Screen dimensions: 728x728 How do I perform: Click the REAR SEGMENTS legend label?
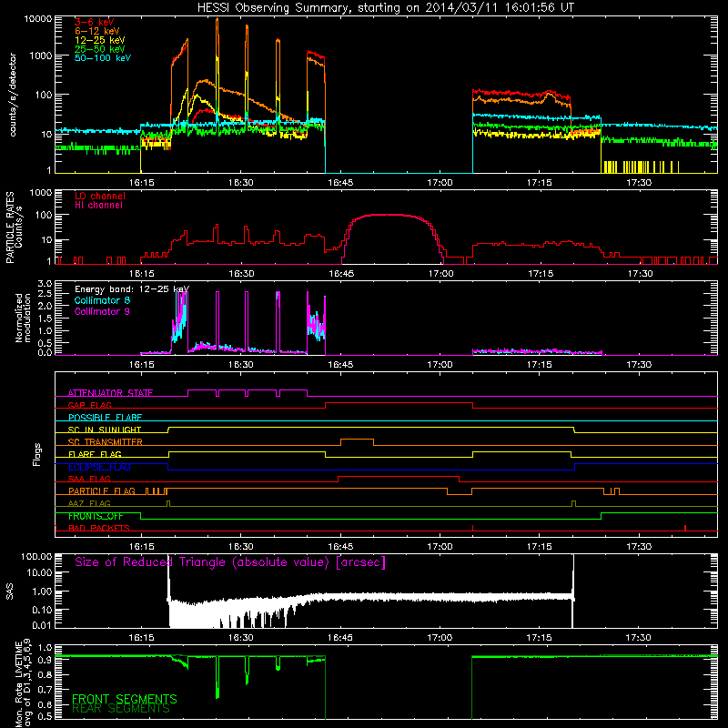(121, 709)
